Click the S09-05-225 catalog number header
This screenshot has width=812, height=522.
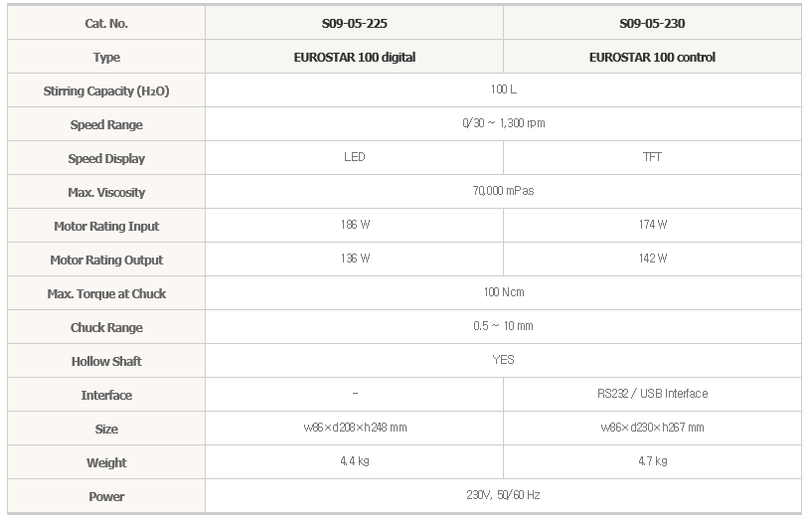pyautogui.click(x=354, y=23)
